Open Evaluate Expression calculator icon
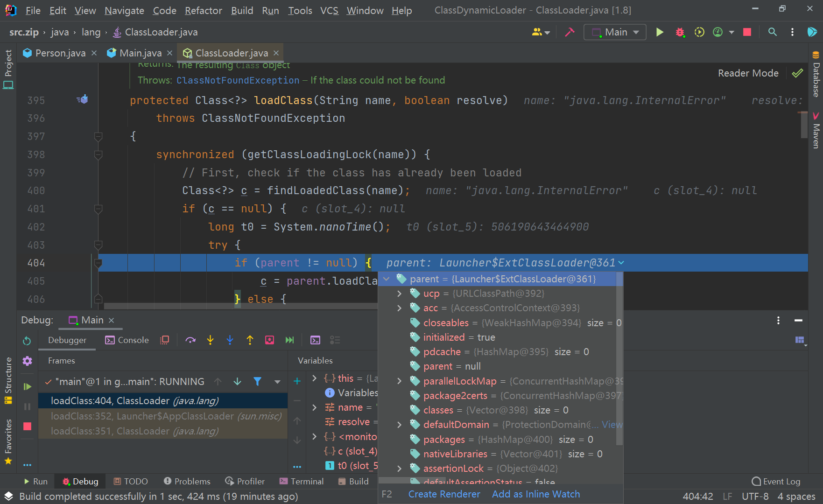Image resolution: width=823 pixels, height=504 pixels. click(x=315, y=340)
